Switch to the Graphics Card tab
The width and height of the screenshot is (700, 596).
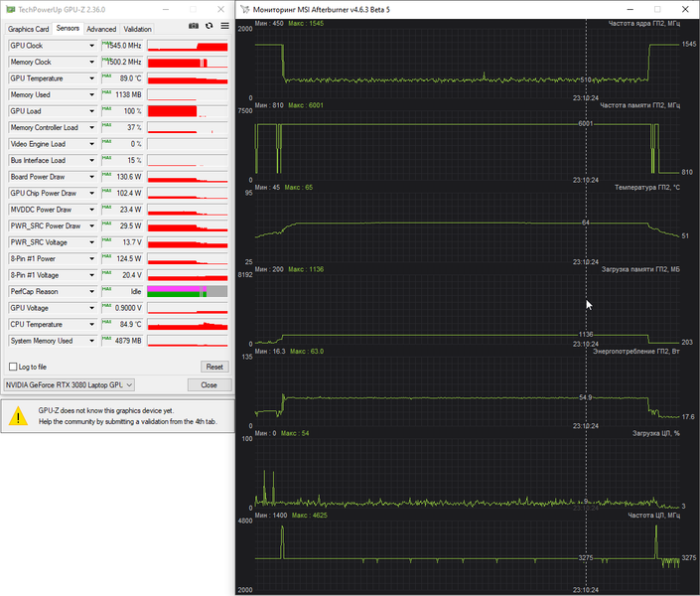(28, 29)
